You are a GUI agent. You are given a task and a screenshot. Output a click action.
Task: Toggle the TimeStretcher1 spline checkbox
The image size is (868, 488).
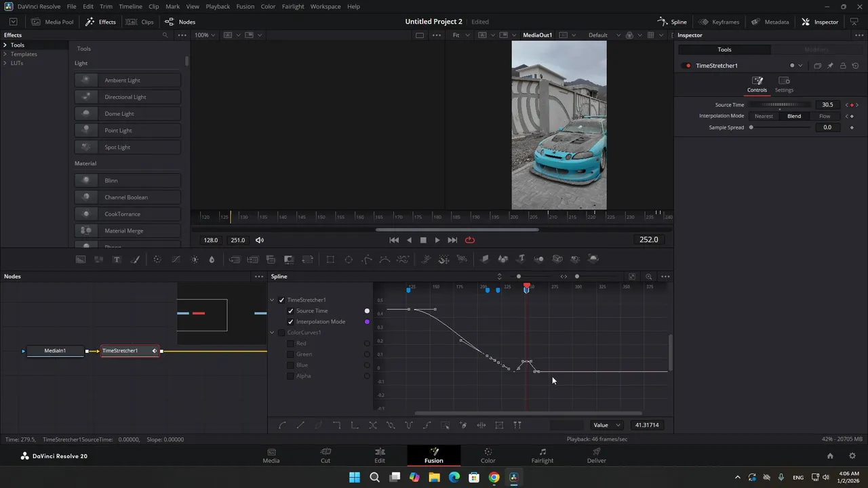[x=281, y=300]
